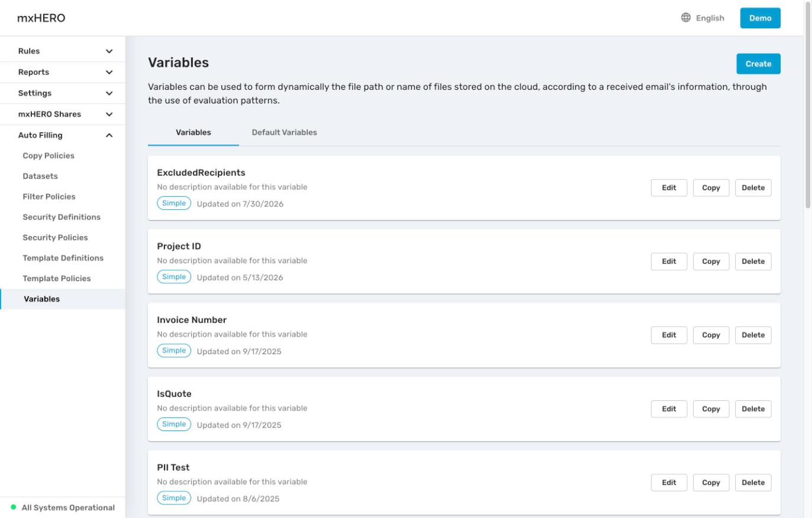Open Security Definitions in the sidebar

pos(63,217)
